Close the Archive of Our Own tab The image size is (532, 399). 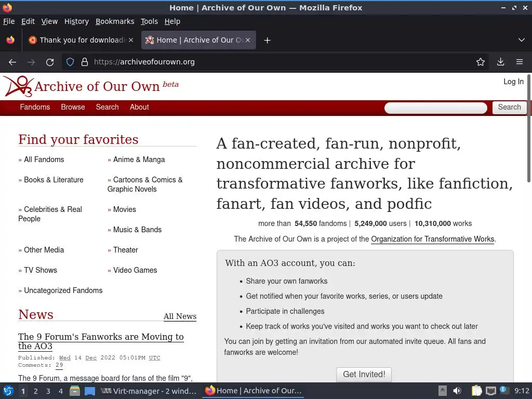pos(248,40)
